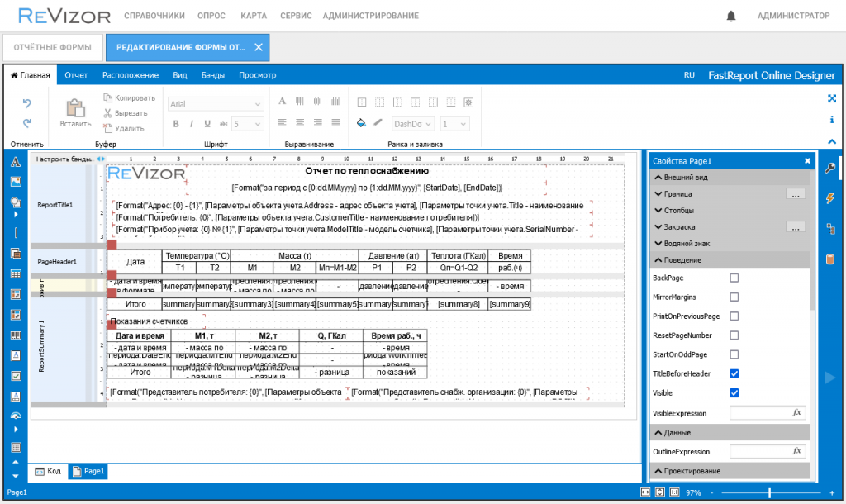Image resolution: width=846 pixels, height=504 pixels.
Task: Zoom out with the minus icon
Action: [711, 492]
